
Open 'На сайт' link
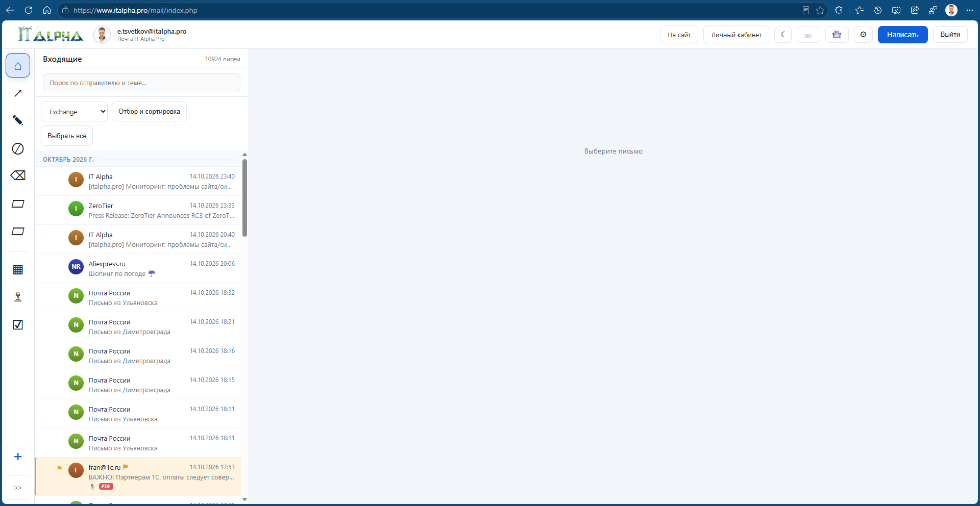(679, 35)
